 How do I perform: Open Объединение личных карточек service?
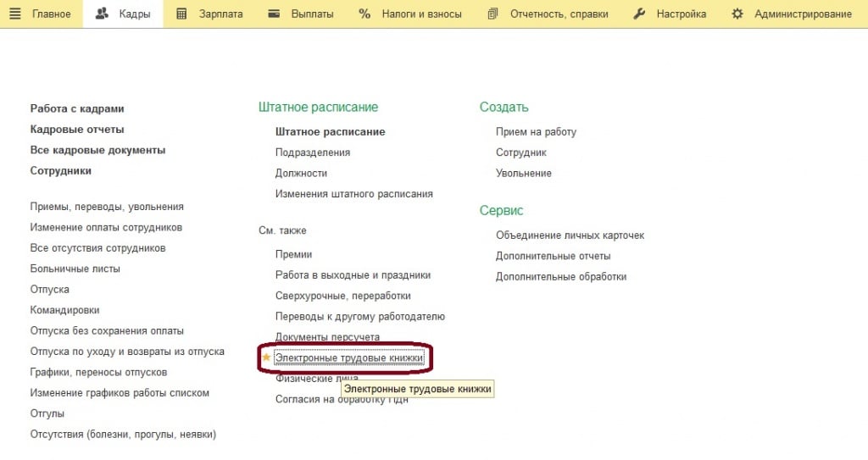click(x=570, y=235)
